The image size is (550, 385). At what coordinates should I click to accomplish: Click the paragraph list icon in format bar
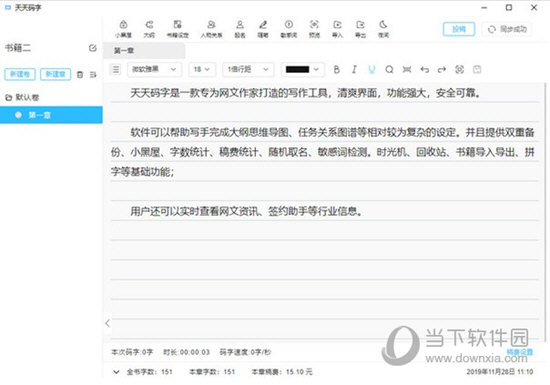click(x=116, y=69)
